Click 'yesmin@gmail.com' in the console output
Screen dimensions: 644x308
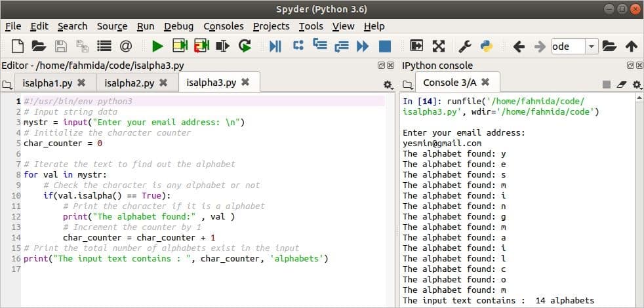pyautogui.click(x=442, y=144)
